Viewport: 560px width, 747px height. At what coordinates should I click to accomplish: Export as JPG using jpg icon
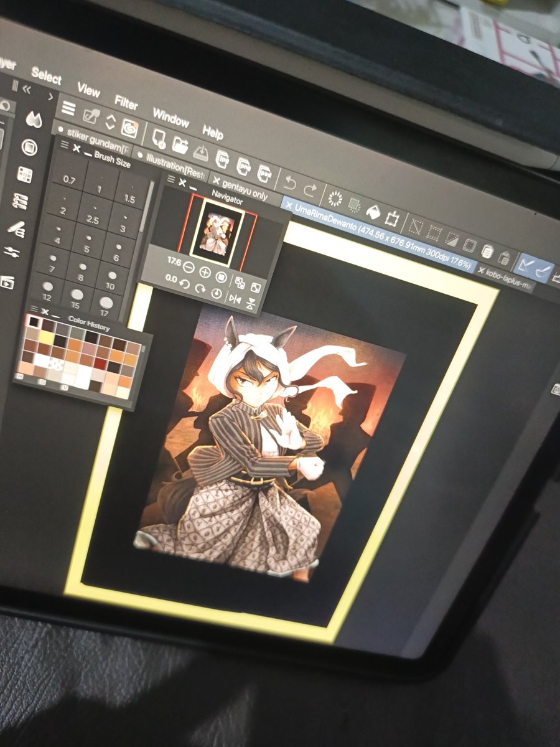[223, 158]
